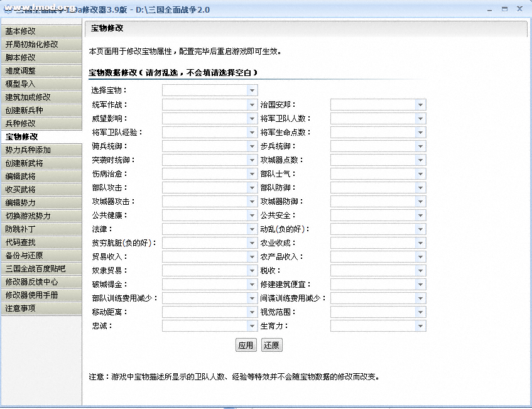Select 切换游戏势力 from sidebar
Screen dimensions: 532x409
pyautogui.click(x=41, y=215)
